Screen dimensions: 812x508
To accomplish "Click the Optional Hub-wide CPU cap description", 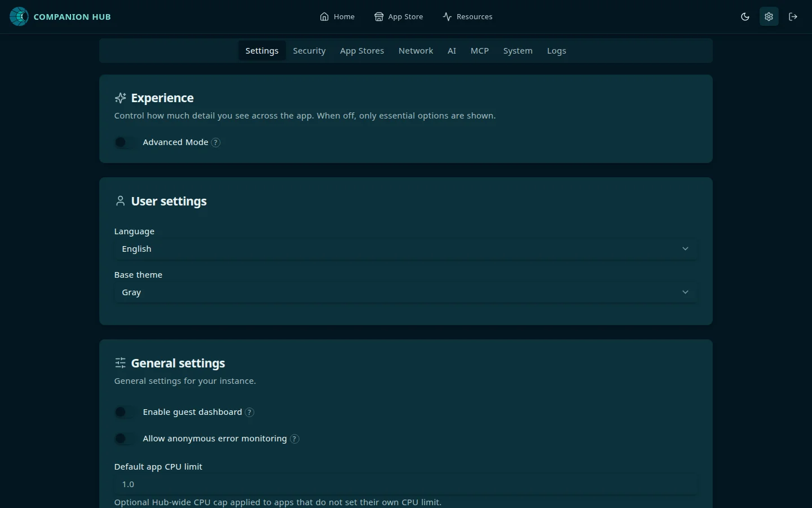I will [278, 502].
